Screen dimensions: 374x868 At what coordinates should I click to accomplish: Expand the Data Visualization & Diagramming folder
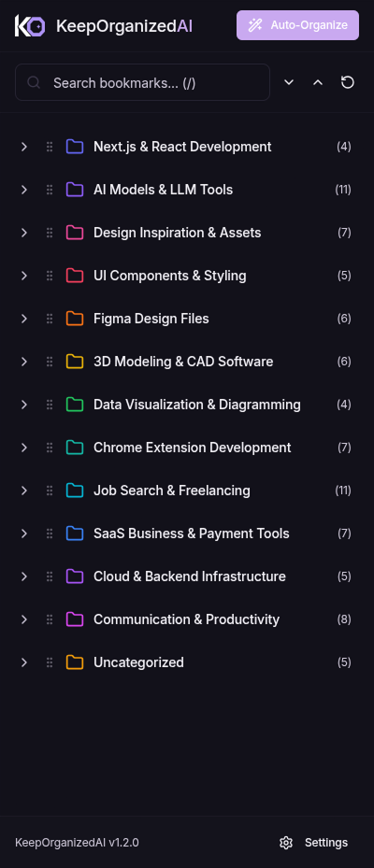[x=23, y=405]
